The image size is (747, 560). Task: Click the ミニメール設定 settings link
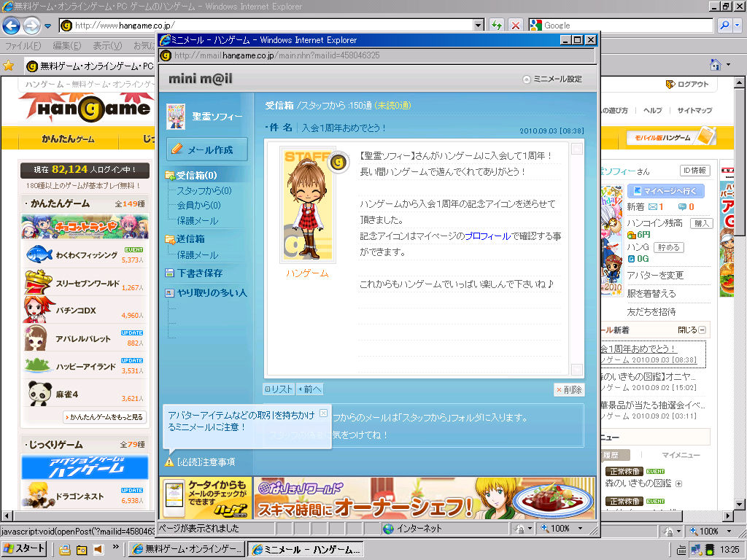pos(553,79)
